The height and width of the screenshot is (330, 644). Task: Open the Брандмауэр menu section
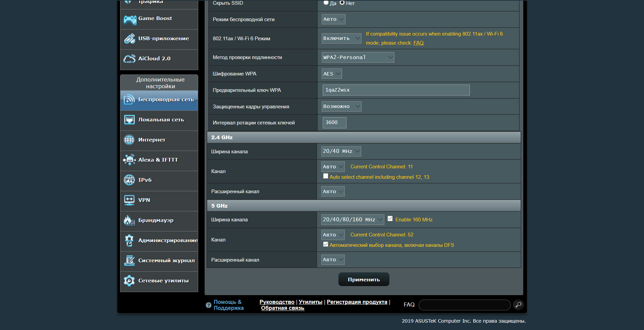click(x=159, y=221)
